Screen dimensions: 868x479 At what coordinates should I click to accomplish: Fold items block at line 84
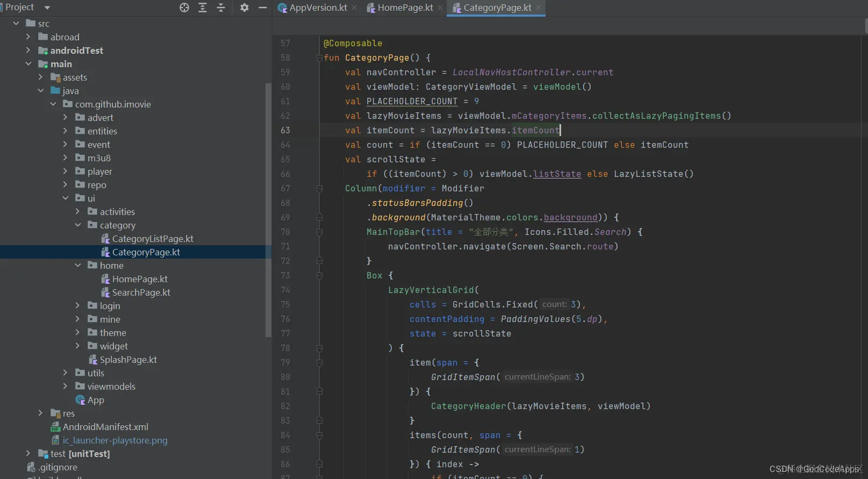point(319,435)
